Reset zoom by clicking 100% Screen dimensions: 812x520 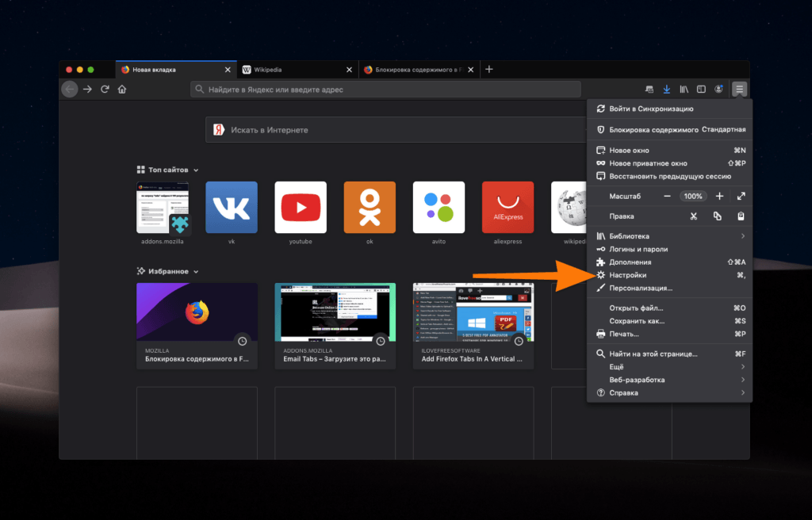[693, 196]
